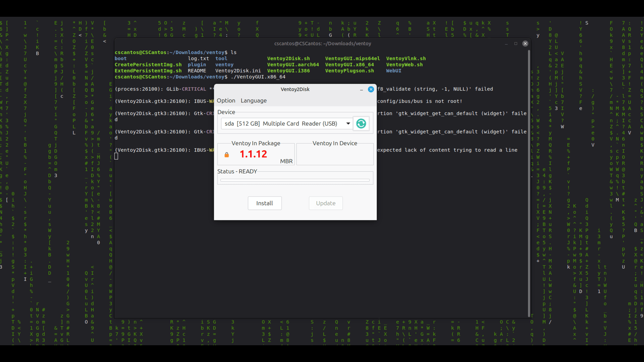
Task: Click VentoyVlnk.sh in terminal listing
Action: click(406, 59)
